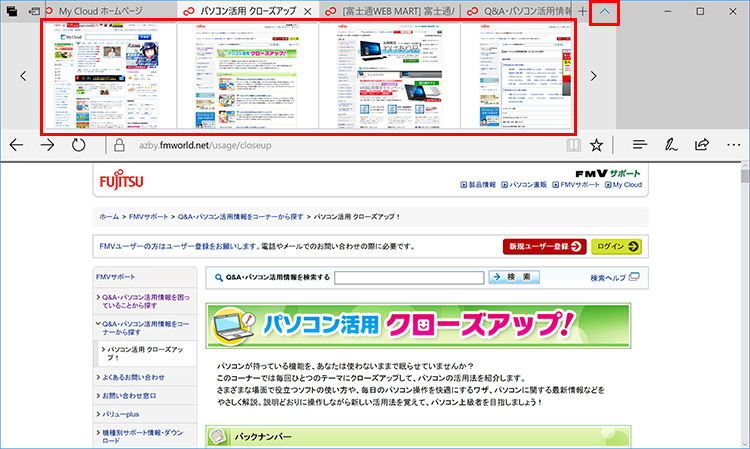Screen dimensions: 750x449
Task: Click the Q&A search text field
Action: click(407, 277)
